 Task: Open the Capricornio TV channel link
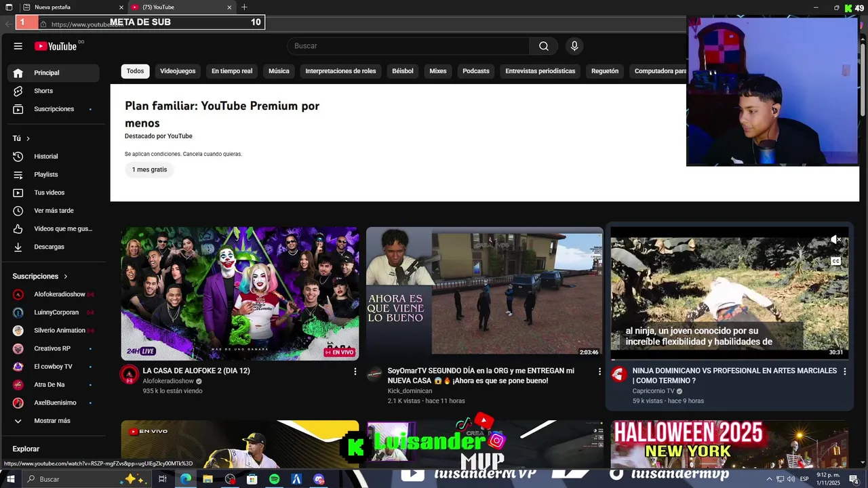coord(654,391)
